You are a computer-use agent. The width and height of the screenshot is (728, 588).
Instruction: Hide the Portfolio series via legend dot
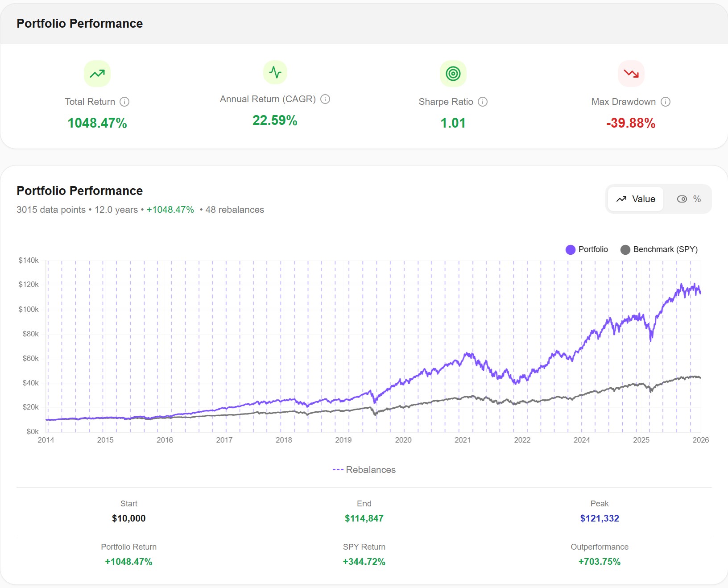[570, 249]
